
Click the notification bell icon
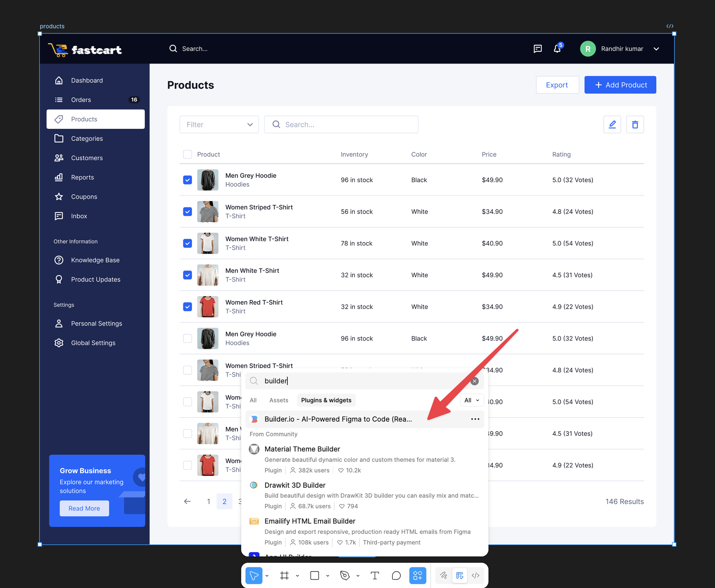point(557,49)
